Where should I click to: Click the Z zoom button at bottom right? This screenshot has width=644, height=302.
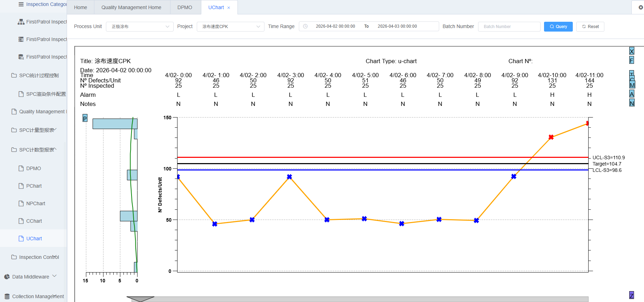coord(631,295)
